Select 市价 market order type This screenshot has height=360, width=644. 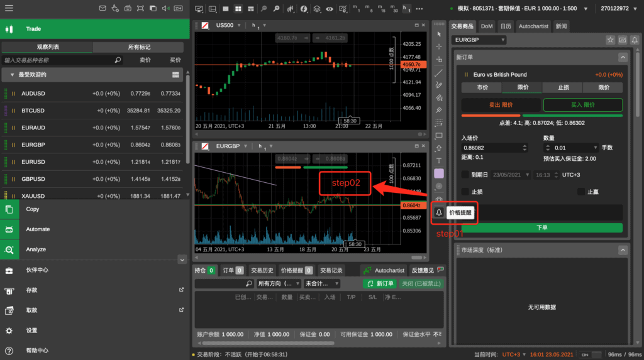pos(482,87)
